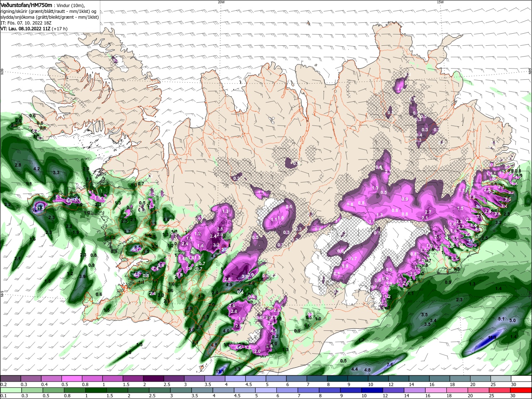Viewport: 532px width, 399px height.
Task: Select the snow legend swatch starting at 20
Action: tap(481, 379)
